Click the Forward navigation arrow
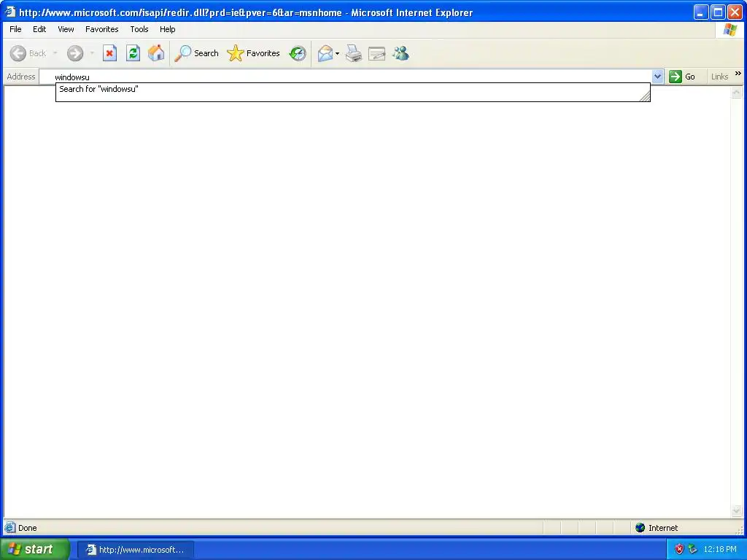This screenshot has height=560, width=747. point(75,53)
